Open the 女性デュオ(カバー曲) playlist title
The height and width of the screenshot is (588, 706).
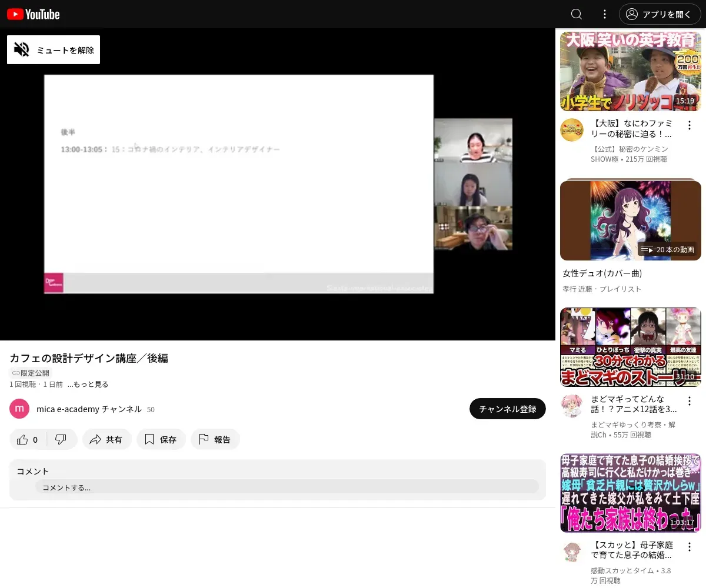coord(602,273)
